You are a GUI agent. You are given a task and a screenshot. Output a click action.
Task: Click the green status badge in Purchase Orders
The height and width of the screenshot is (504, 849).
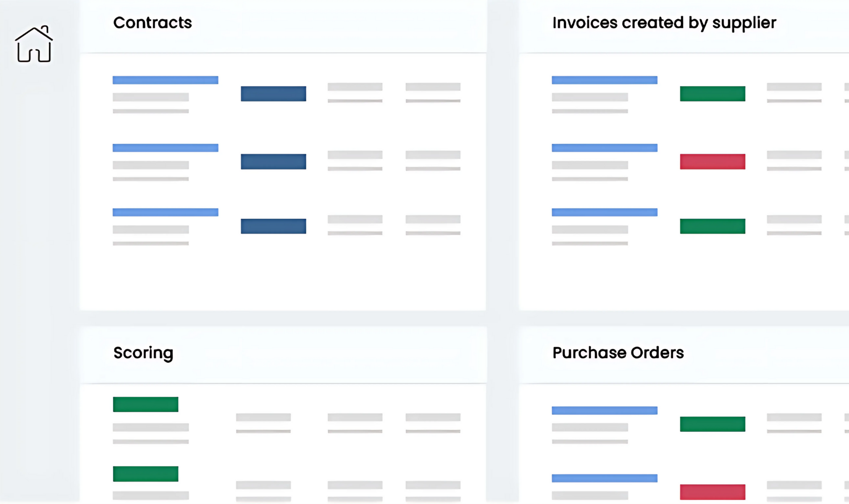coord(712,424)
